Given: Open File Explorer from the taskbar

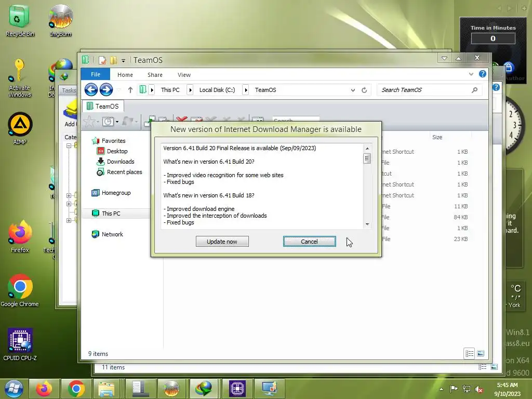Looking at the screenshot, I should pos(107,389).
